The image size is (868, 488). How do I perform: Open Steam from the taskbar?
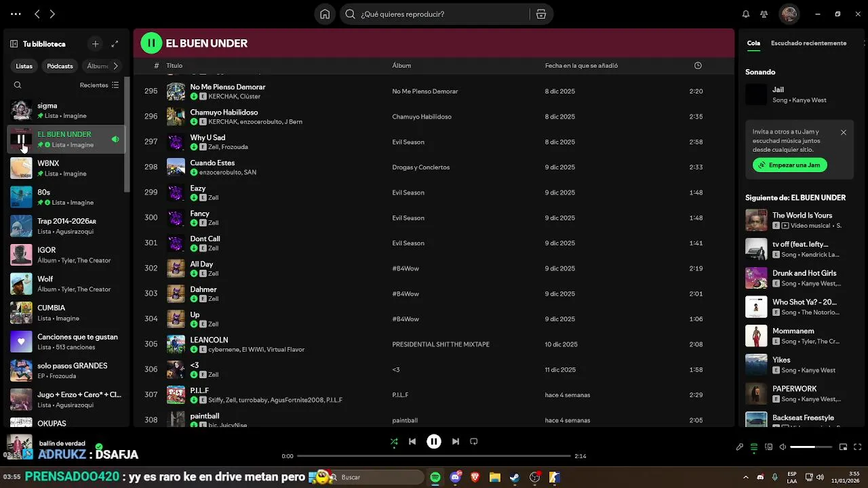pos(515,478)
